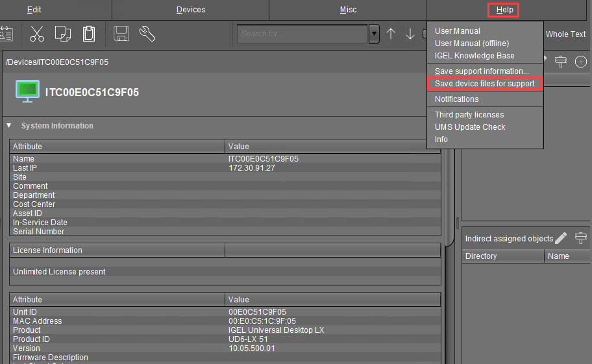Select Save device files for support
This screenshot has height=364, width=592.
click(x=484, y=84)
